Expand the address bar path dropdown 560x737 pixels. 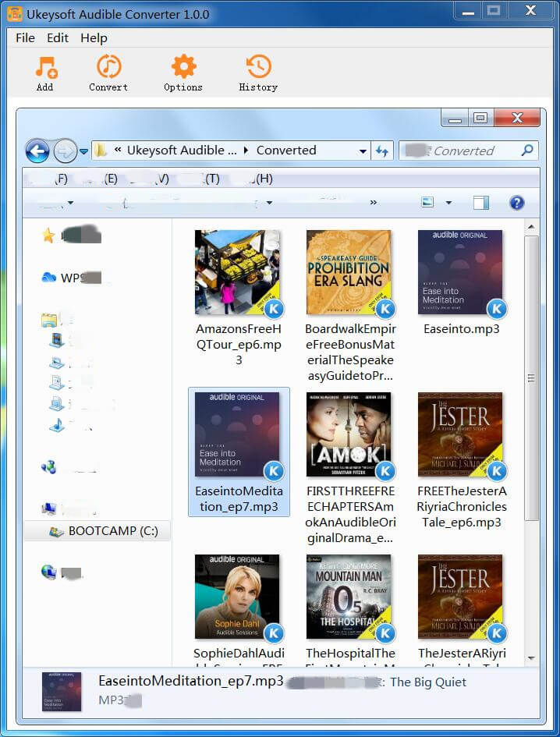pyautogui.click(x=363, y=151)
